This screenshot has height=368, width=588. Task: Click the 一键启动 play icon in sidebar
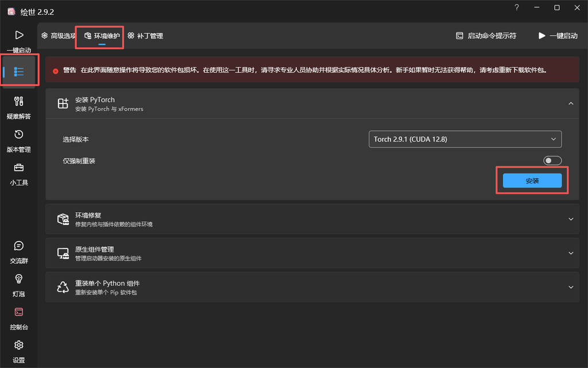pyautogui.click(x=19, y=35)
